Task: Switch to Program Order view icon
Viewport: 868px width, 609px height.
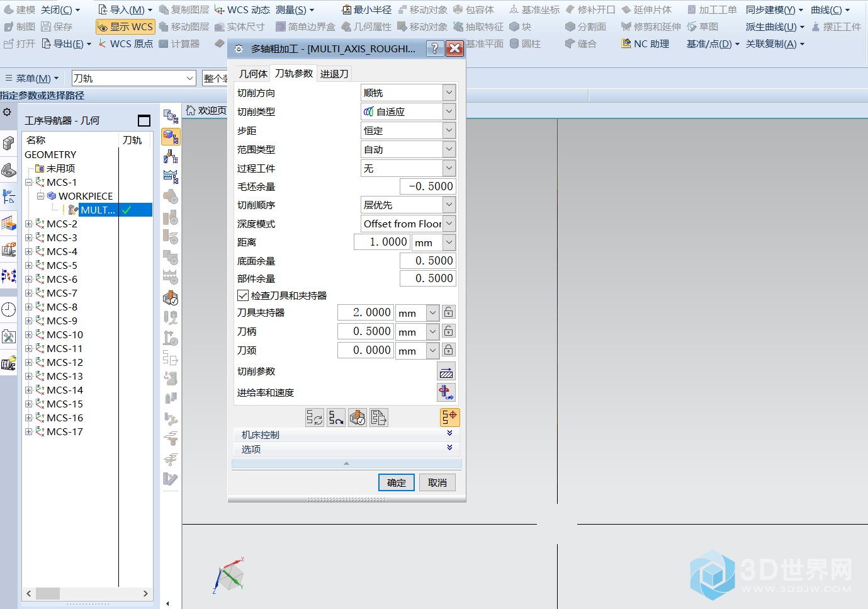Action: pos(171,117)
